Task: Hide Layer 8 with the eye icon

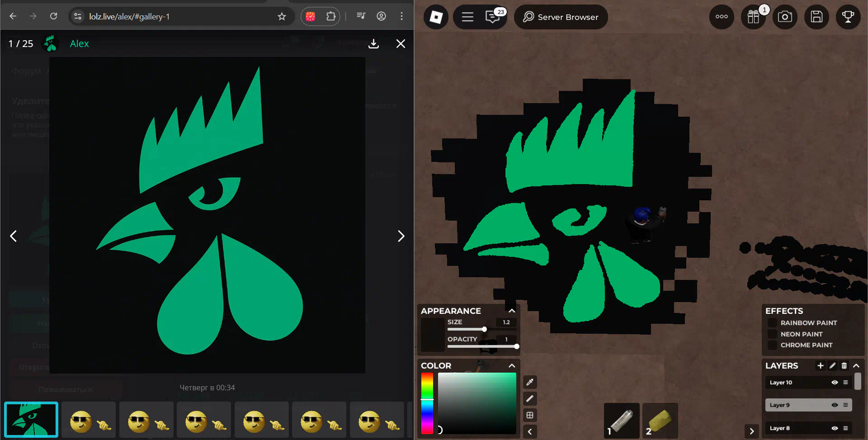Action: [835, 428]
